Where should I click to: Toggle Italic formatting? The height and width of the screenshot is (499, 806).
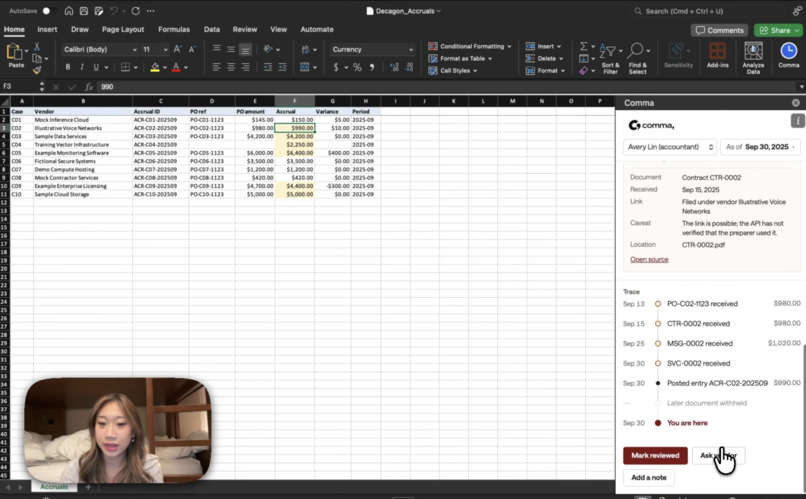coord(81,67)
